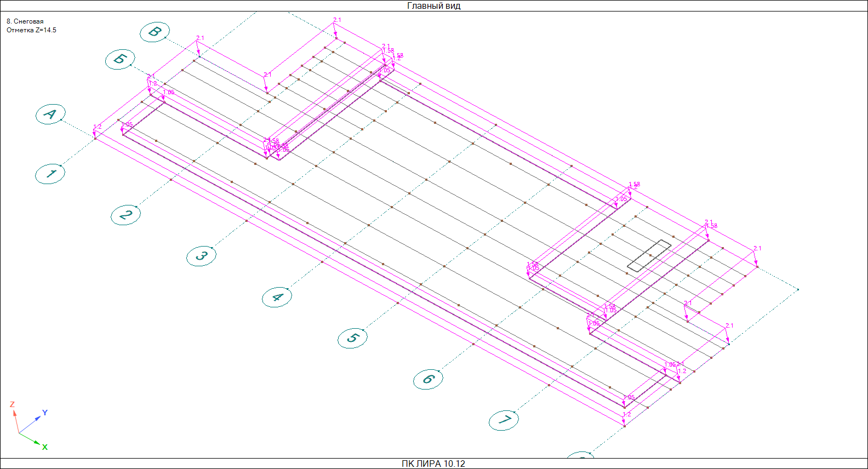The image size is (868, 469).
Task: Select the axis bubble labeled В
Action: pyautogui.click(x=155, y=32)
